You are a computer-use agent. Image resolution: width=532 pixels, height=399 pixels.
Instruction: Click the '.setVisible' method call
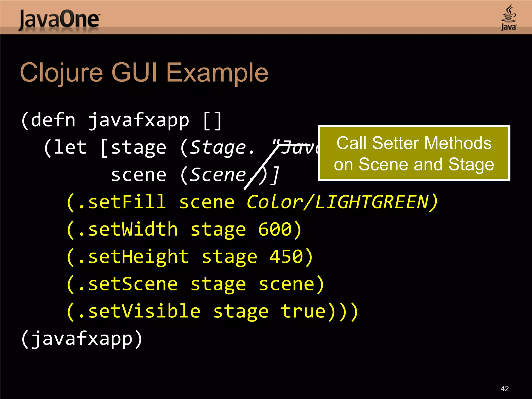click(139, 311)
